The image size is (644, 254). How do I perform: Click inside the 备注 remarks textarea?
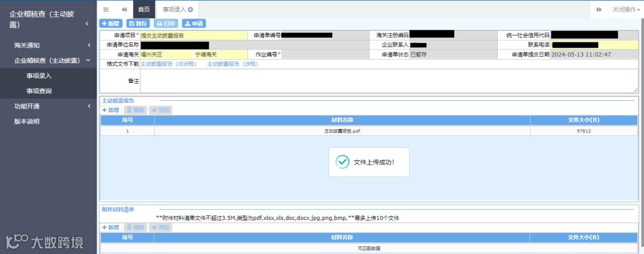click(389, 81)
